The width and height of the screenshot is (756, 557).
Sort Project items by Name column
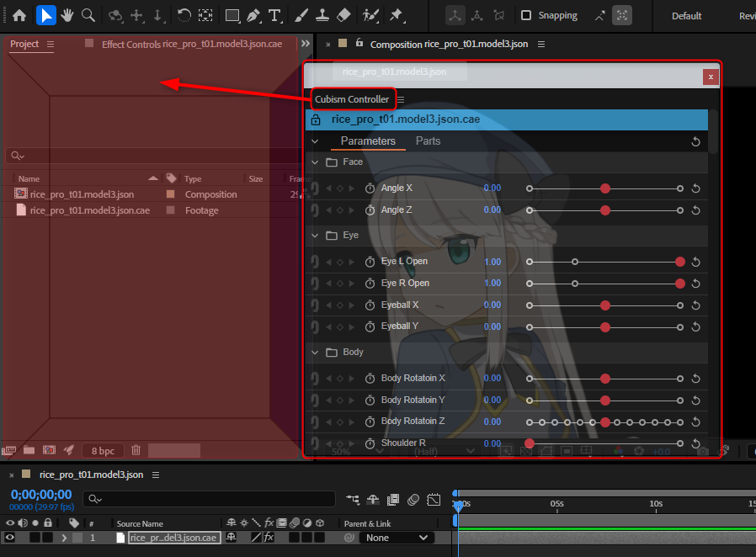[29, 178]
